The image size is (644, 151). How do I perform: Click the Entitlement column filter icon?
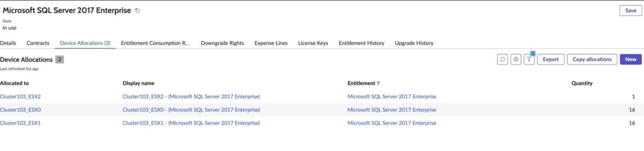pos(378,83)
